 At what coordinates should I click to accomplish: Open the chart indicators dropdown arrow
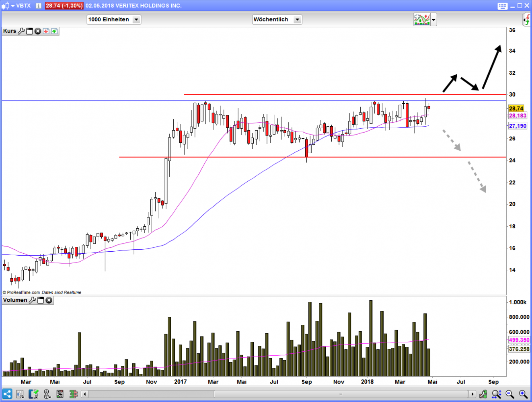[433, 19]
